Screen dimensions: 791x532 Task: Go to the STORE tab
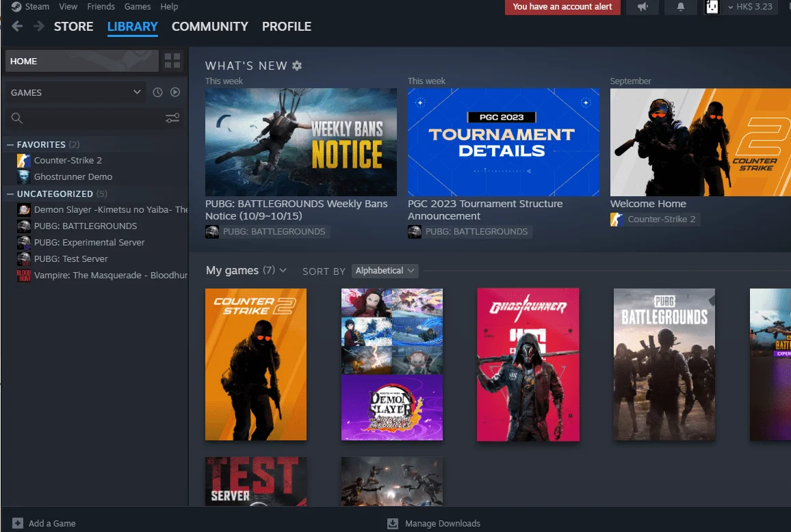[x=74, y=27]
